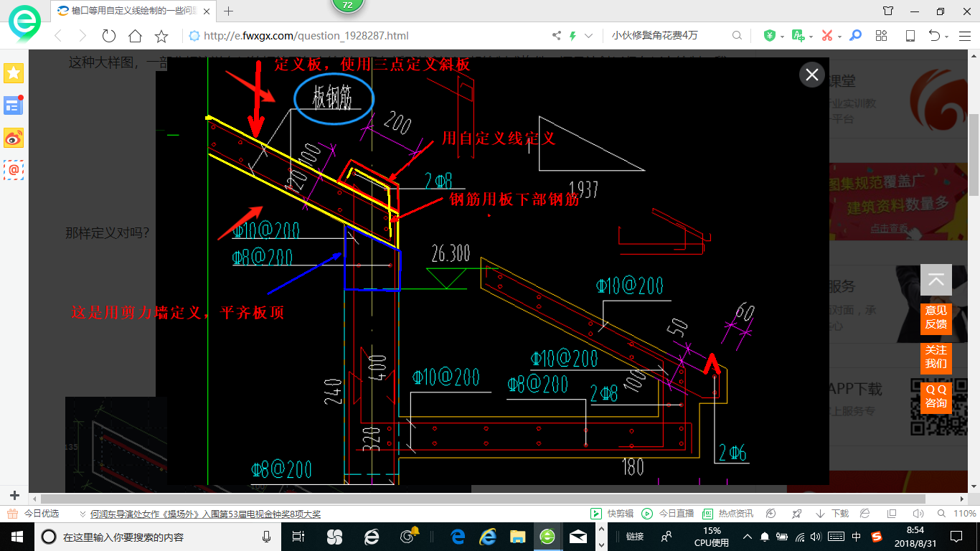Screen dimensions: 980x551
Task: Click the browser forward arrow
Action: [x=83, y=36]
